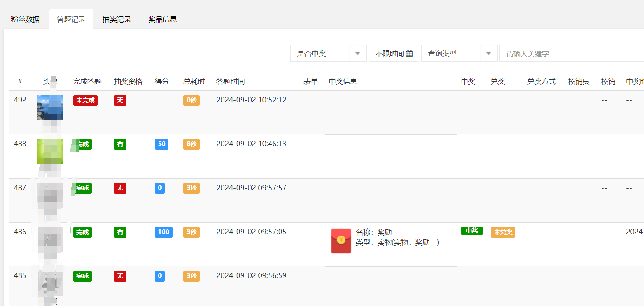Image resolution: width=644 pixels, height=306 pixels.
Task: Click the 中奖信息 column header
Action: pos(343,82)
